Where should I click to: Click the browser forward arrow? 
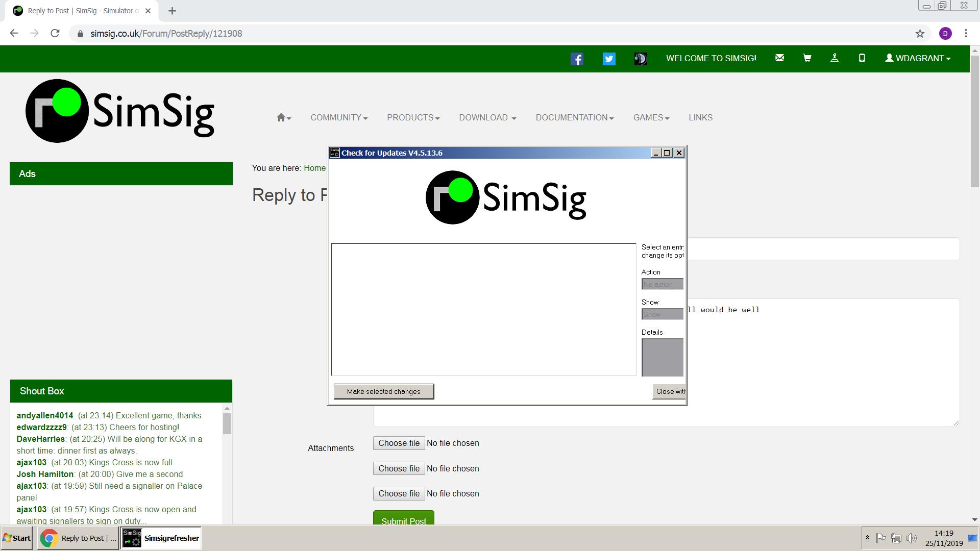point(34,34)
